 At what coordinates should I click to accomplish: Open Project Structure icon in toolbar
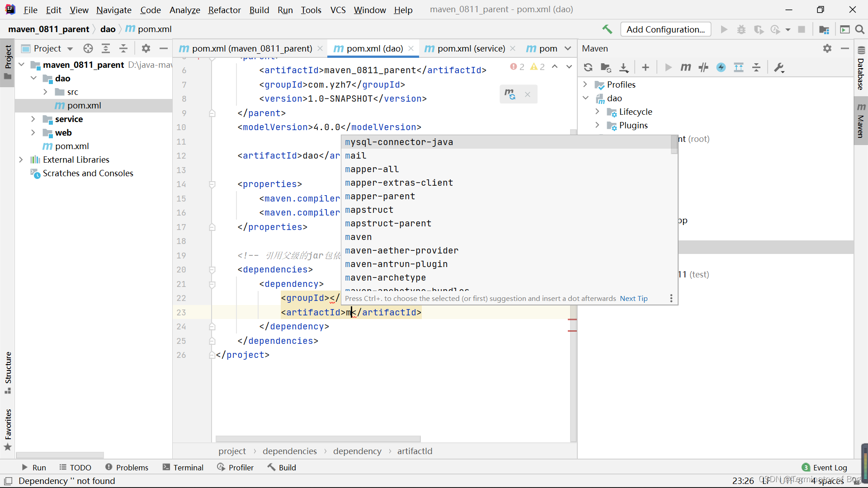coord(824,29)
